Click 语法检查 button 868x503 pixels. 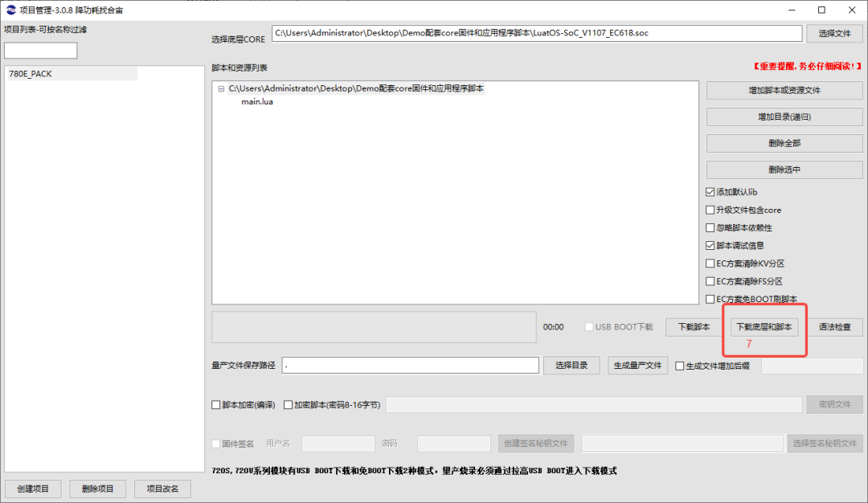[834, 327]
